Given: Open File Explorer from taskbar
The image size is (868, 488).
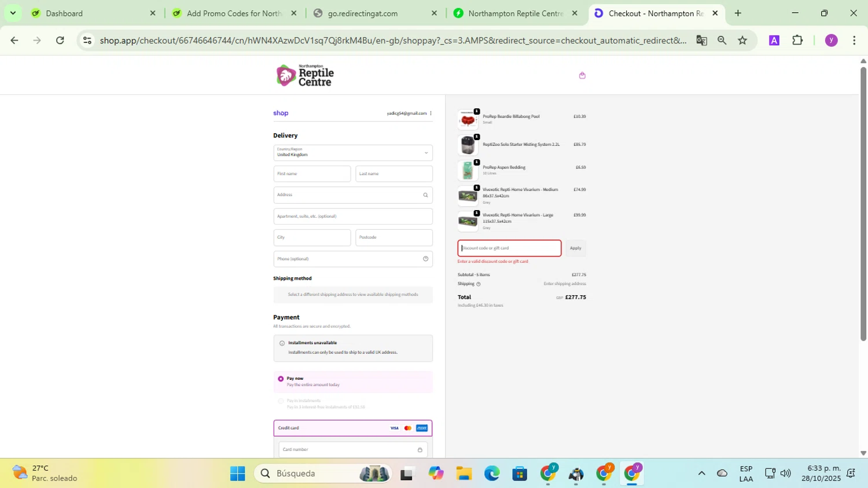Looking at the screenshot, I should tap(464, 474).
